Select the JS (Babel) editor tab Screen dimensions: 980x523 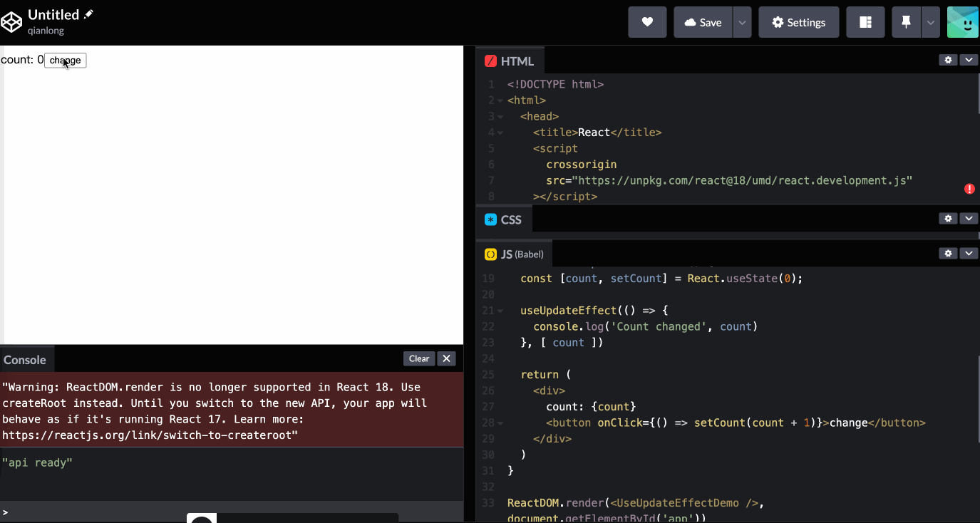click(x=515, y=254)
